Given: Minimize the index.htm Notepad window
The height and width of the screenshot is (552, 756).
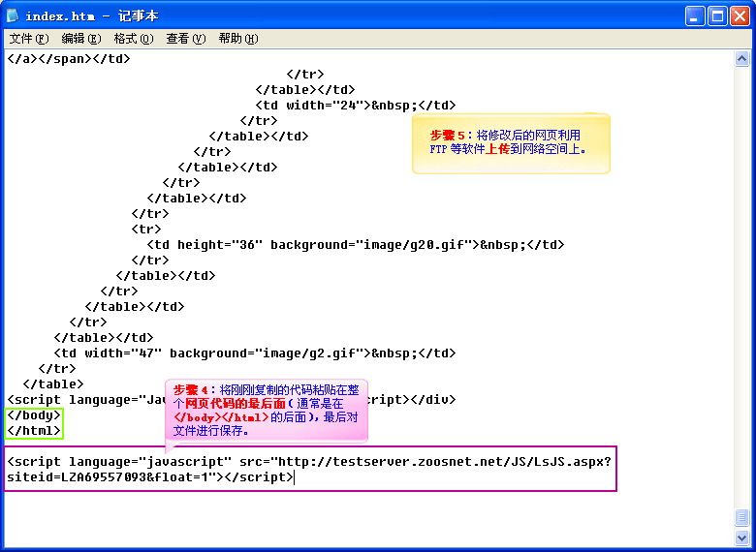Looking at the screenshot, I should click(x=695, y=15).
